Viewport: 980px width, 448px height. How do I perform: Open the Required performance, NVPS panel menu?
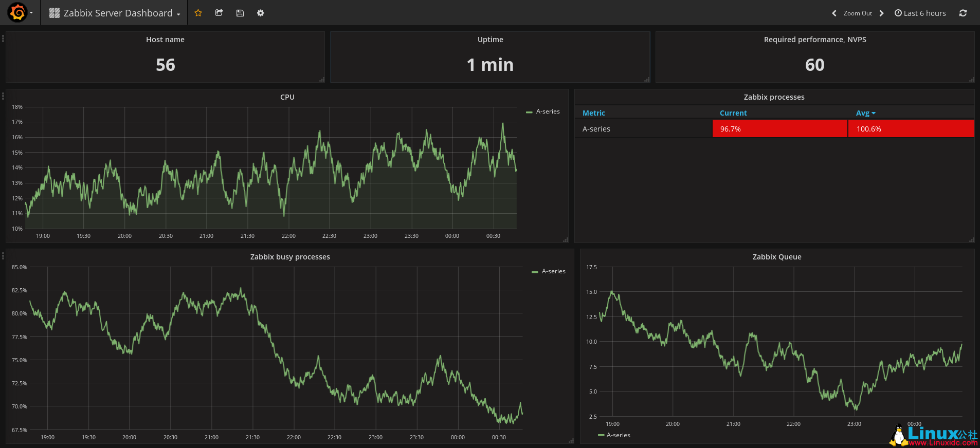815,40
